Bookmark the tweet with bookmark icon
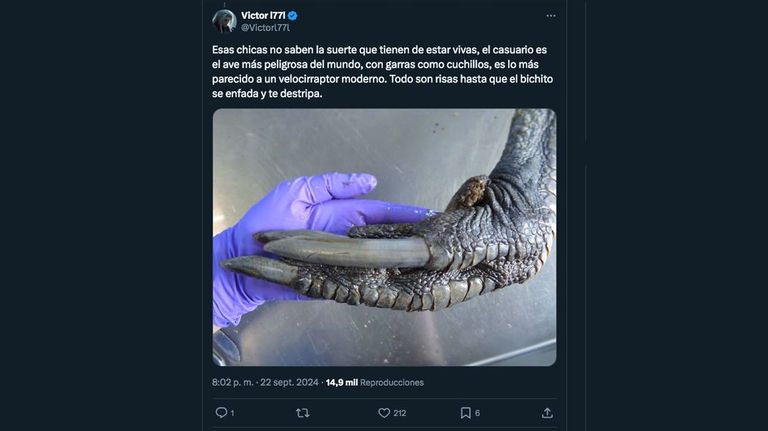The height and width of the screenshot is (431, 768). (465, 413)
